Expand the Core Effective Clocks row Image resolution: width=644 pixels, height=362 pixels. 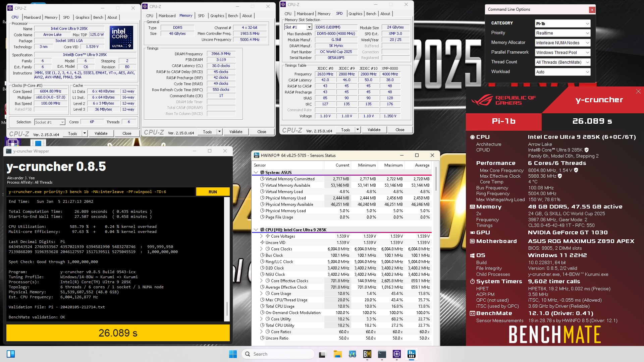(x=262, y=281)
